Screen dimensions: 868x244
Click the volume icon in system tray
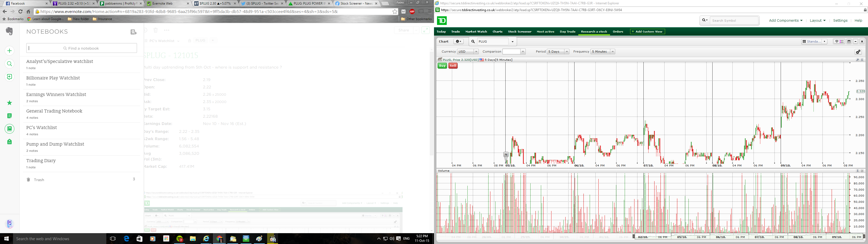[392, 239]
